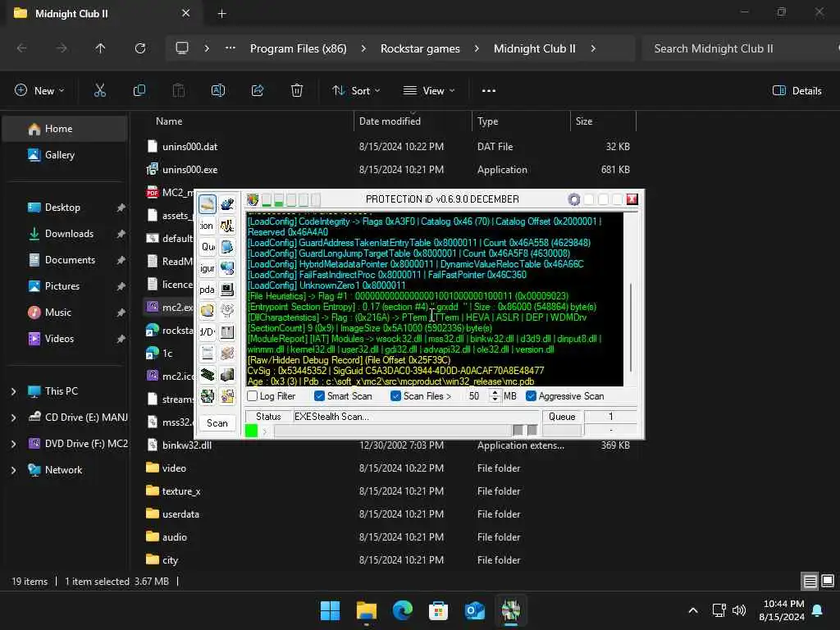Click the bottom-left green disc icon in Protection ID
This screenshot has height=630, width=840.
[x=208, y=396]
